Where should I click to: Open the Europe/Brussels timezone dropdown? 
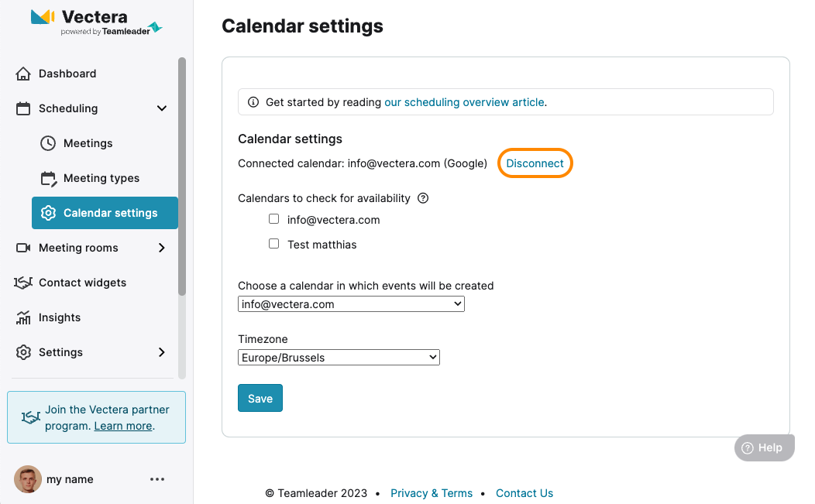click(x=339, y=358)
